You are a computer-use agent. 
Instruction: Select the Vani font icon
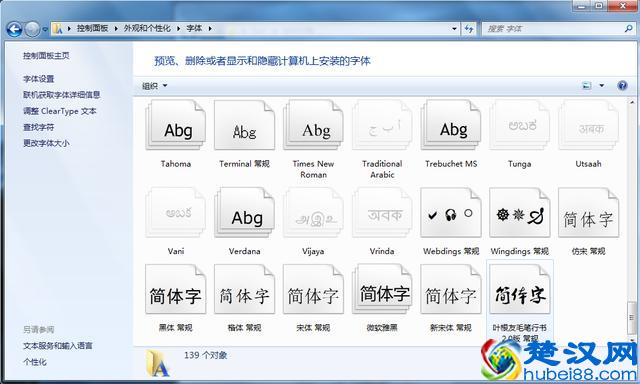[x=176, y=213]
